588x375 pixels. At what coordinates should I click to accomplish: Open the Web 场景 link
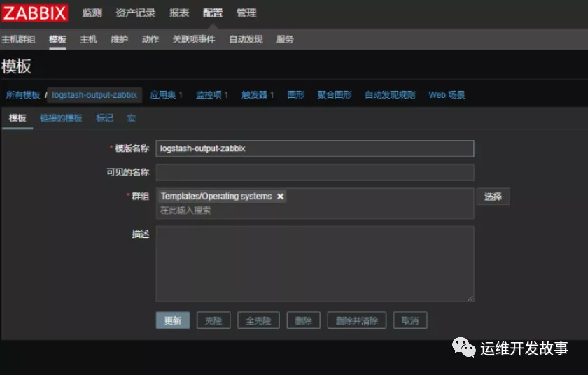pyautogui.click(x=447, y=94)
